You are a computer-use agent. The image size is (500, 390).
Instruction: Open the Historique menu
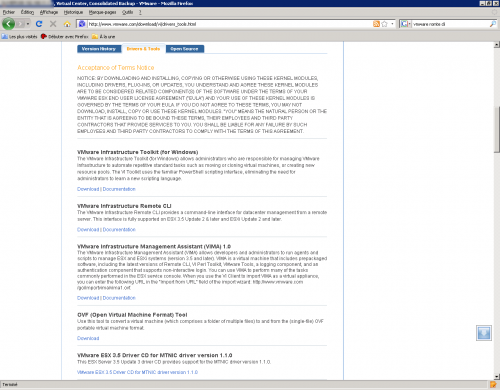(73, 12)
